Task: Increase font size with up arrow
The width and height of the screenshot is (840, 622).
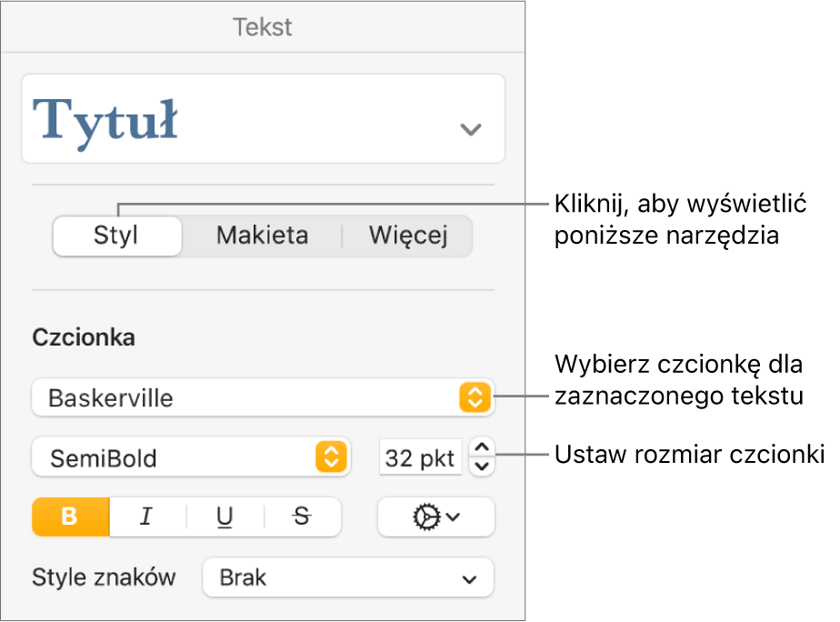Action: (482, 447)
